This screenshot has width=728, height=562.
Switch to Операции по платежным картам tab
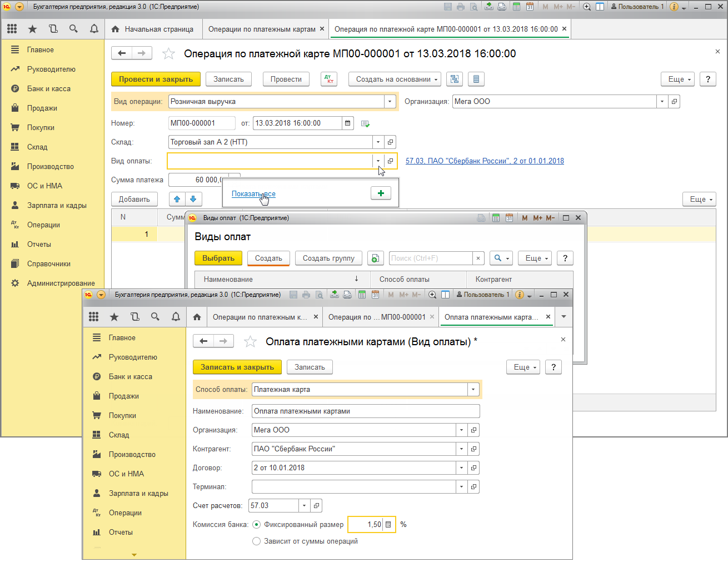[262, 29]
